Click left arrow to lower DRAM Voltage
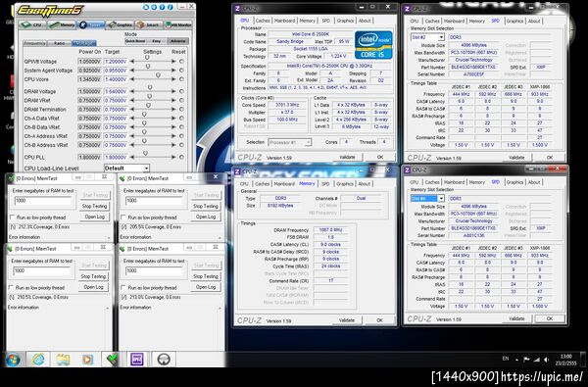588x387 pixels. [x=132, y=91]
